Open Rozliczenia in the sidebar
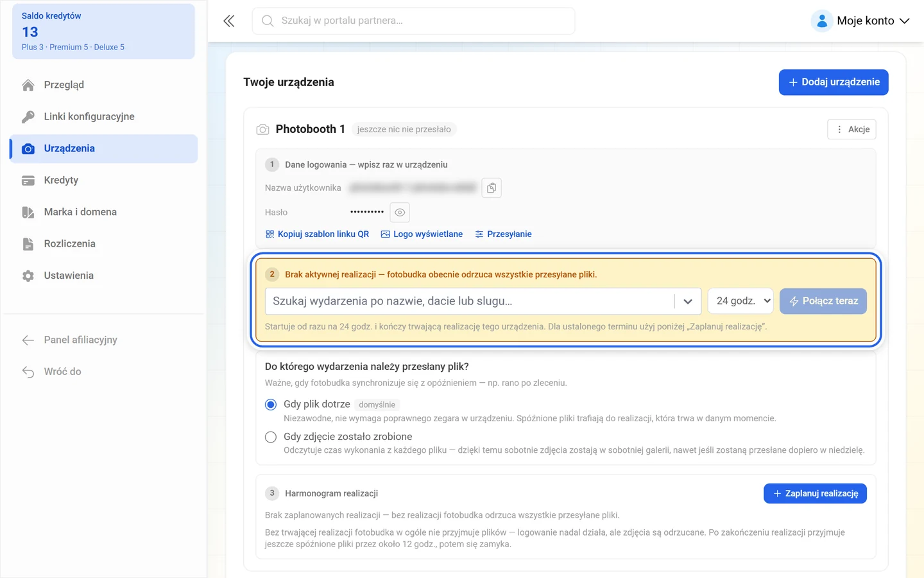The image size is (924, 578). click(x=104, y=244)
